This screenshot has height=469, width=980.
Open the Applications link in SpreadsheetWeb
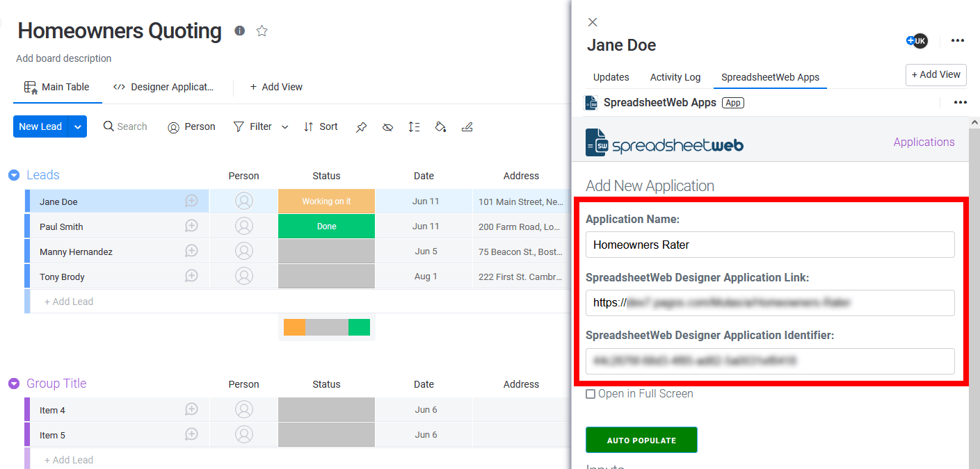click(924, 142)
